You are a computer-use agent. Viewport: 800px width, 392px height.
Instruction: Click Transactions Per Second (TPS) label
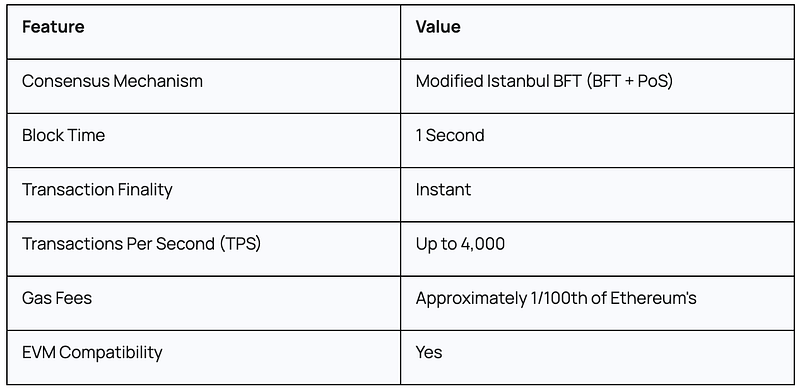[141, 244]
